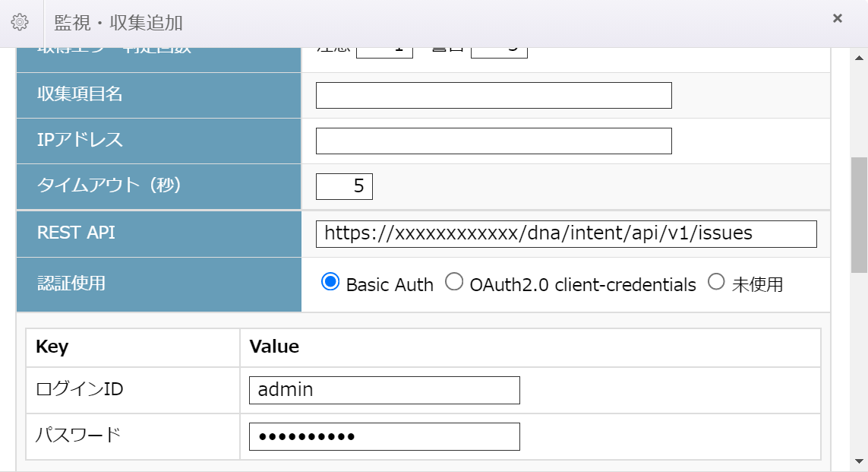Click the vertical scrollbar thumb
The height and width of the screenshot is (472, 868).
click(x=859, y=214)
